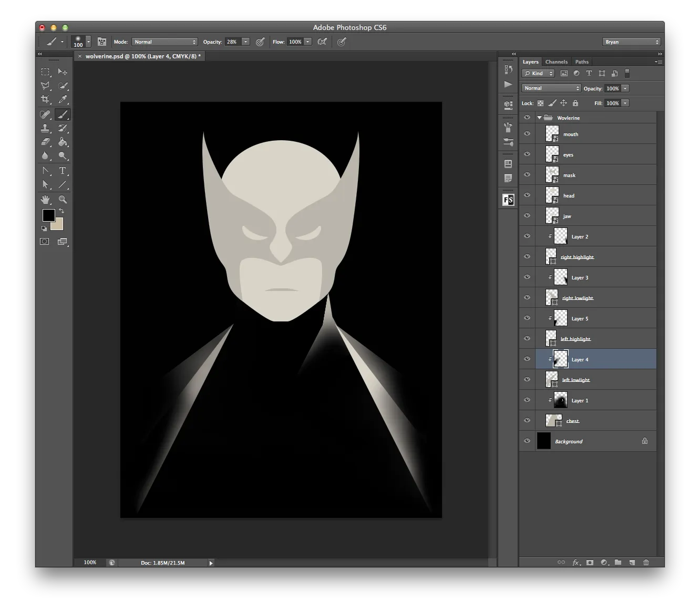Hide the eyes layer
Screen dimensions: 700x614
coord(527,154)
